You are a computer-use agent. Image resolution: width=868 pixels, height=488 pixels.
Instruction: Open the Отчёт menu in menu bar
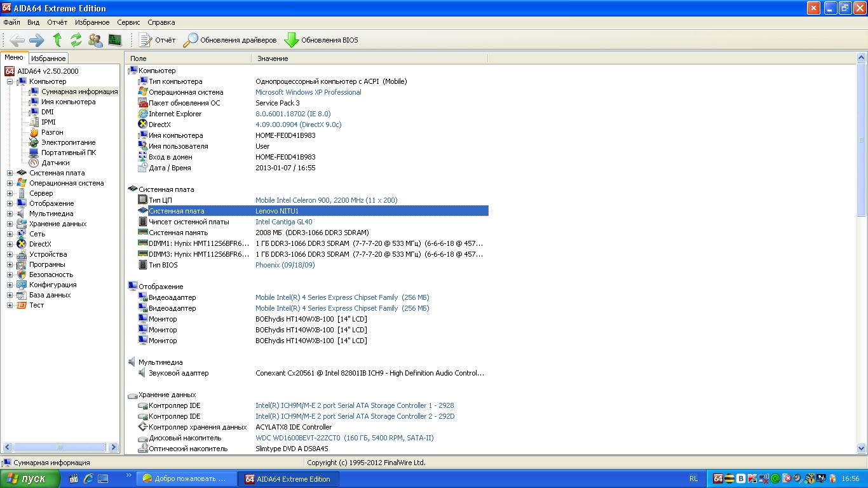57,22
